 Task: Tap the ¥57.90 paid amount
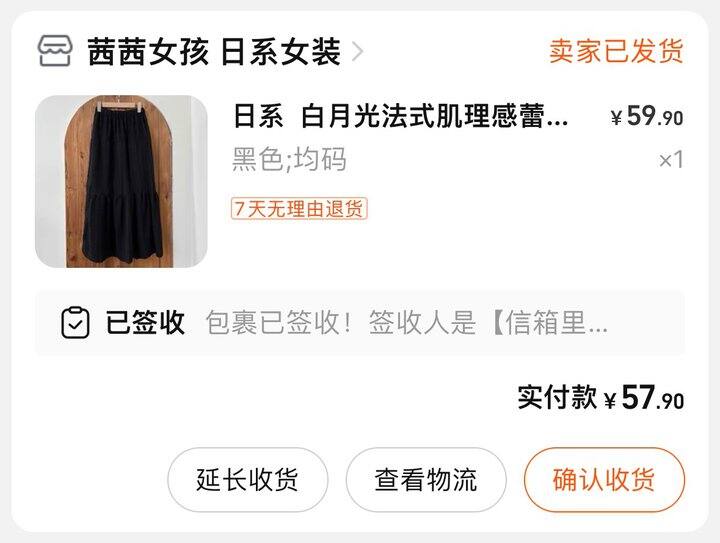[x=644, y=397]
